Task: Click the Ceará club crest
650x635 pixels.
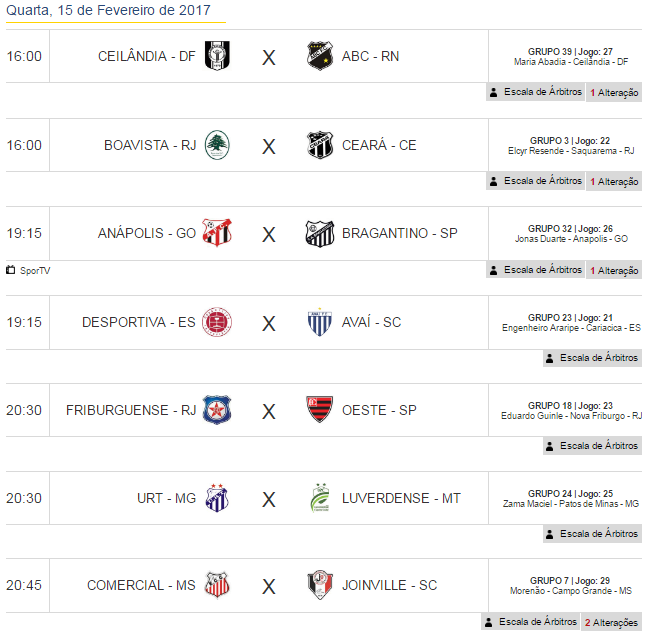Action: (320, 145)
